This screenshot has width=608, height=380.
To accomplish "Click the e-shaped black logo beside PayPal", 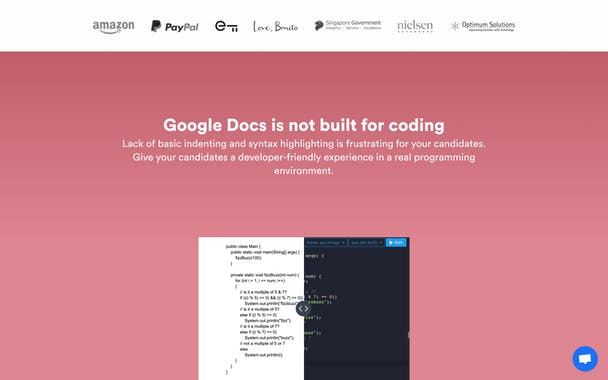I will coord(226,26).
